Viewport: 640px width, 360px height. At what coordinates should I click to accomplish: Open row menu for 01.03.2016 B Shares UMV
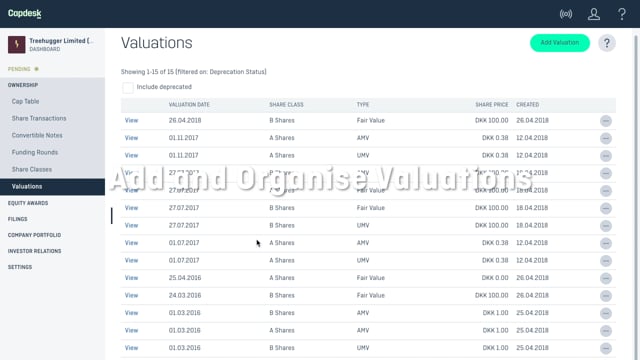[x=606, y=349]
